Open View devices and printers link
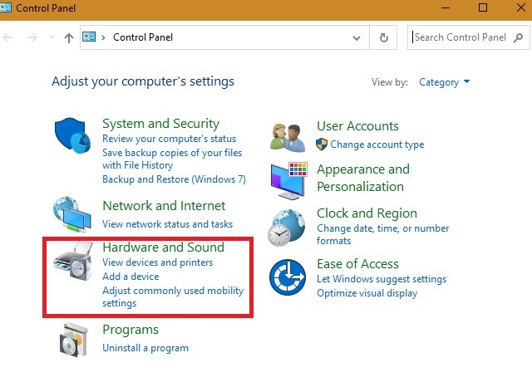 [x=157, y=262]
